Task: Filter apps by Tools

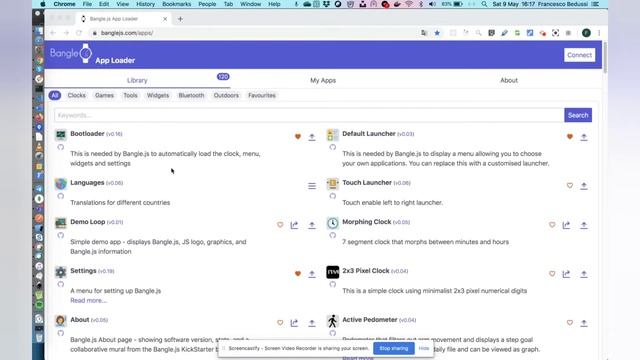Action: point(131,96)
